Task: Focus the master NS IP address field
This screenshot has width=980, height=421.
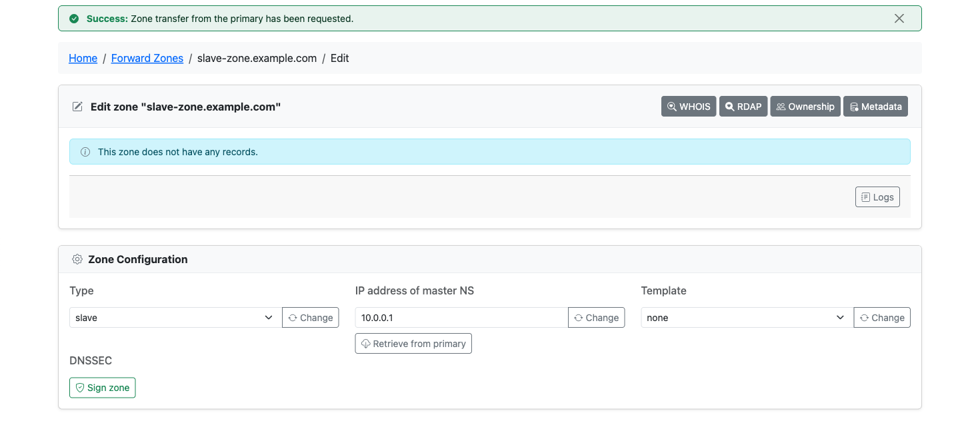Action: (x=461, y=318)
